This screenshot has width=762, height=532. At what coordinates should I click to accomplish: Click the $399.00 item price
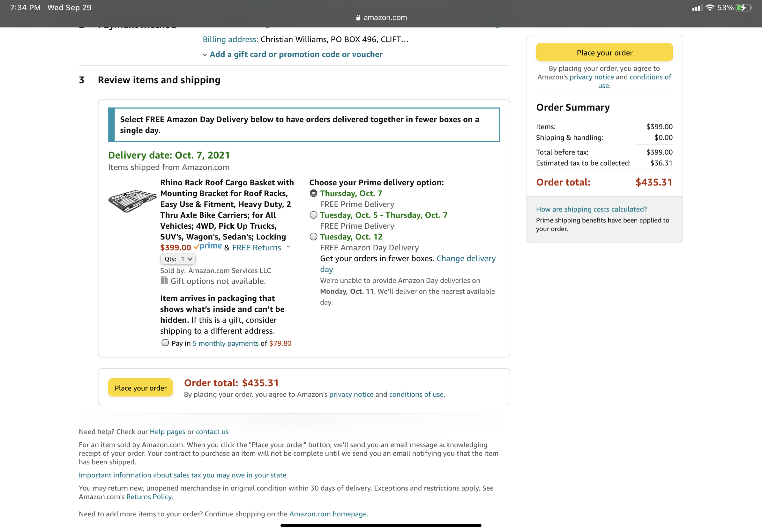[x=176, y=248]
